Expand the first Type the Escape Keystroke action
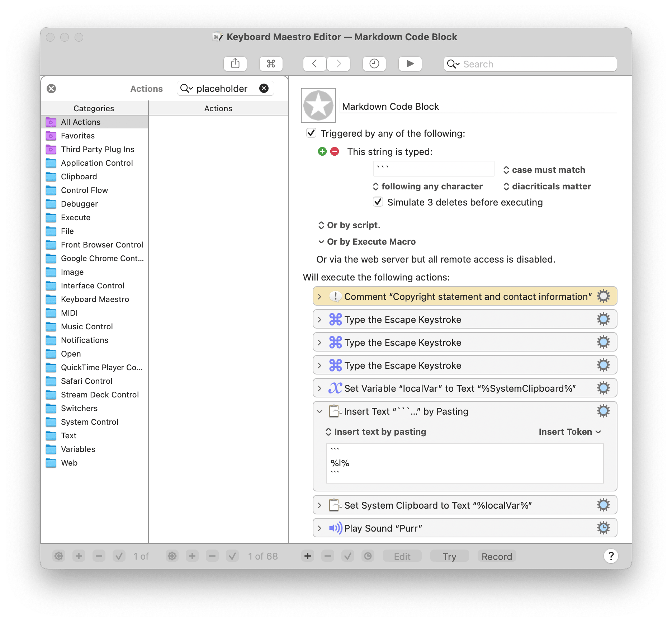The width and height of the screenshot is (672, 622). (320, 320)
